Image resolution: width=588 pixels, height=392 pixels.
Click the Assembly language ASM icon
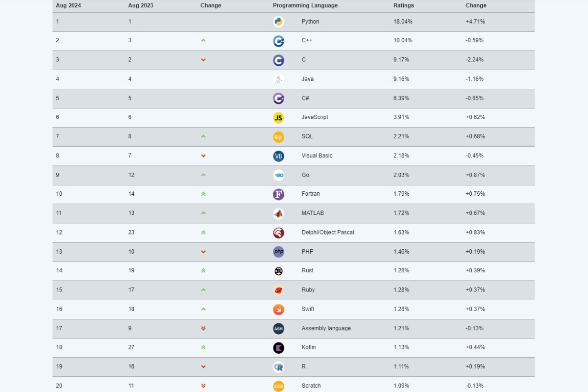278,329
